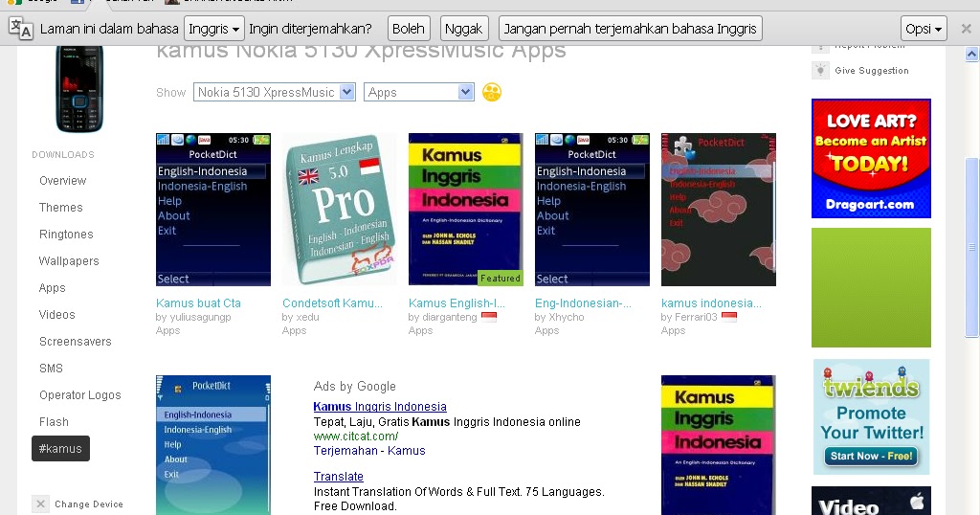Click the Kamus Inggris Indonesia ad link
This screenshot has height=515, width=980.
point(380,407)
